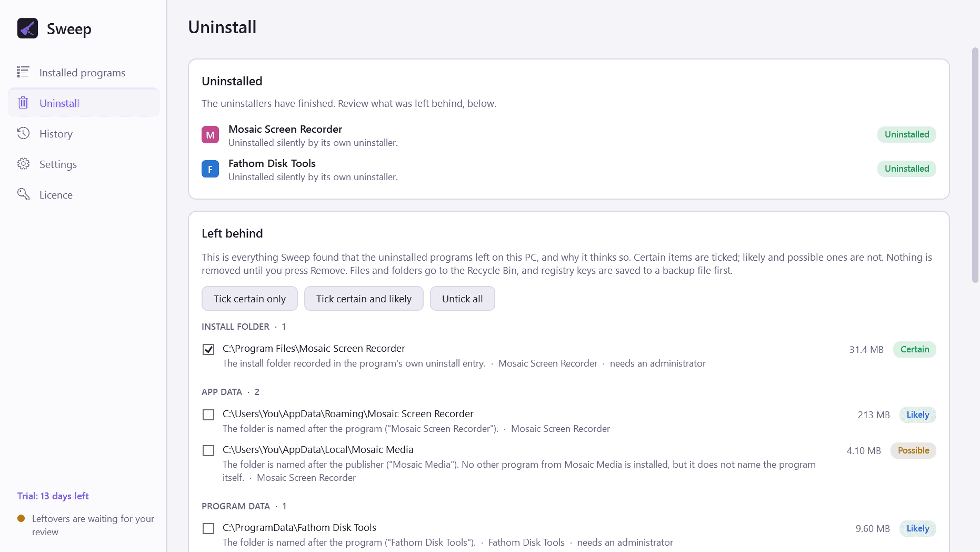Click the Fathom Disk Tools F icon
Image resolution: width=980 pixels, height=552 pixels.
[x=210, y=169]
